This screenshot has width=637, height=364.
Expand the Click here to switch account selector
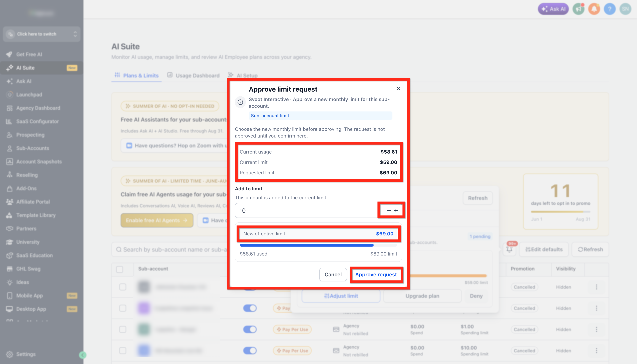pos(42,34)
